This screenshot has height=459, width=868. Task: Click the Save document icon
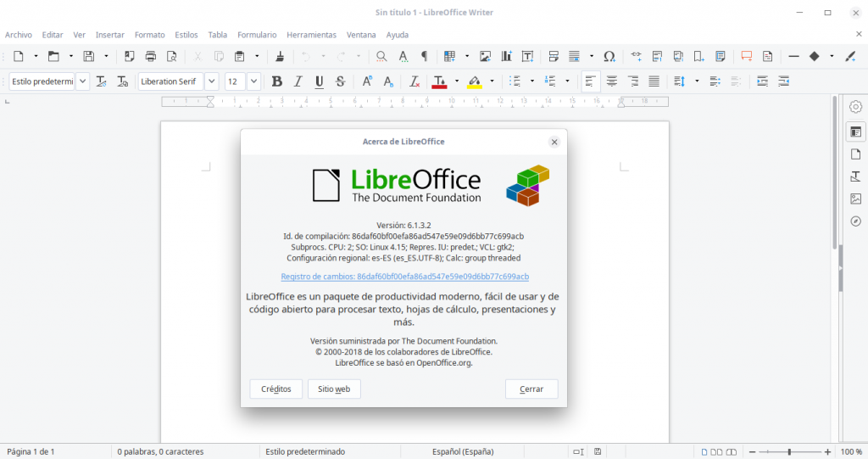(x=88, y=56)
